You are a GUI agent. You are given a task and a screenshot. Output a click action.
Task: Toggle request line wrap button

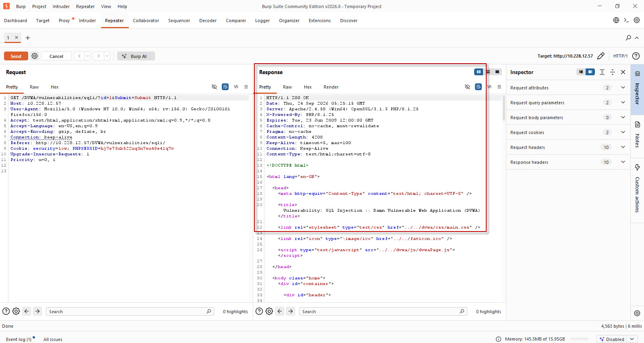[225, 87]
